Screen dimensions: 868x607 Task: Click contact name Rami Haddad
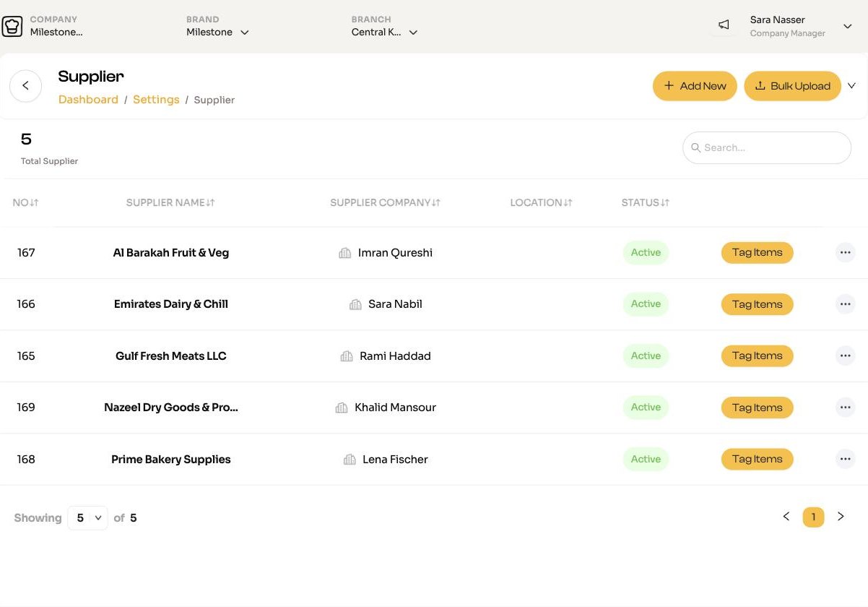[x=395, y=356]
